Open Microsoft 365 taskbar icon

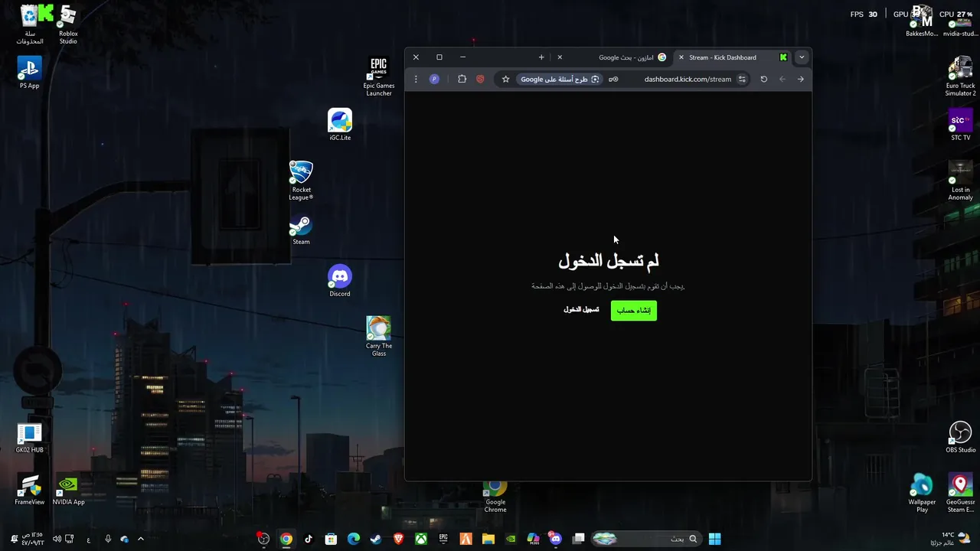(x=534, y=539)
